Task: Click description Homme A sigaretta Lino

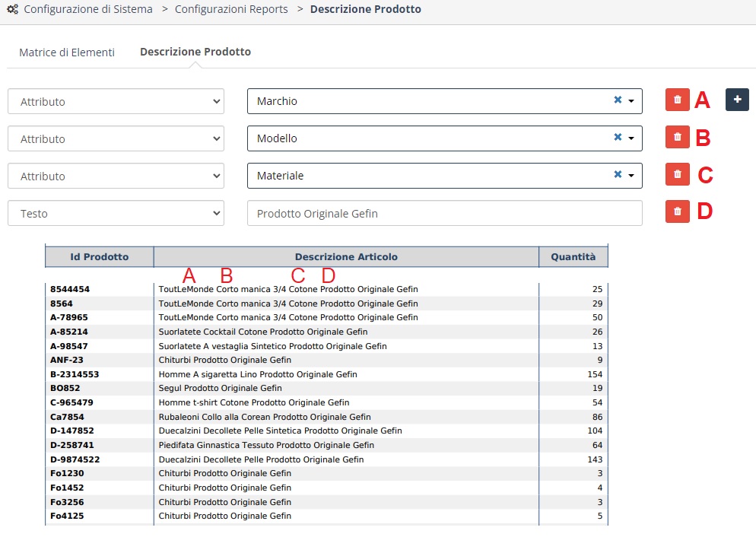Action: tap(208, 374)
